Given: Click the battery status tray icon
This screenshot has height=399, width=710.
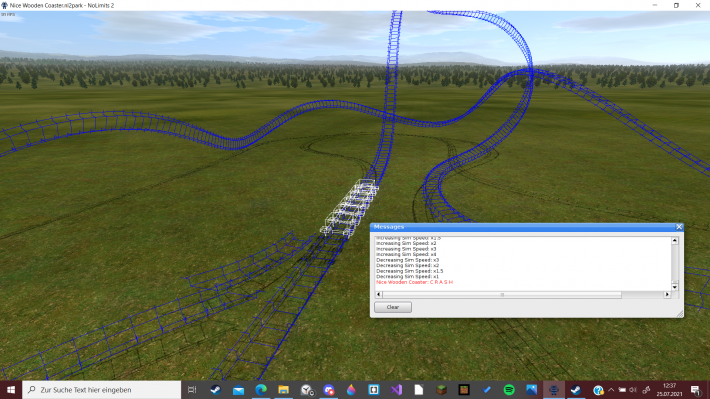Looking at the screenshot, I should (622, 390).
